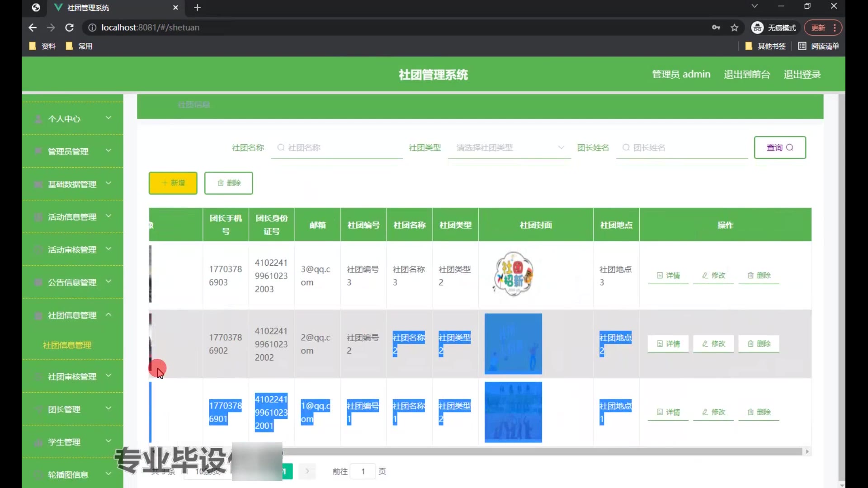Select 社团信息管理 submenu item
Screen dimensions: 868x488
click(67, 345)
